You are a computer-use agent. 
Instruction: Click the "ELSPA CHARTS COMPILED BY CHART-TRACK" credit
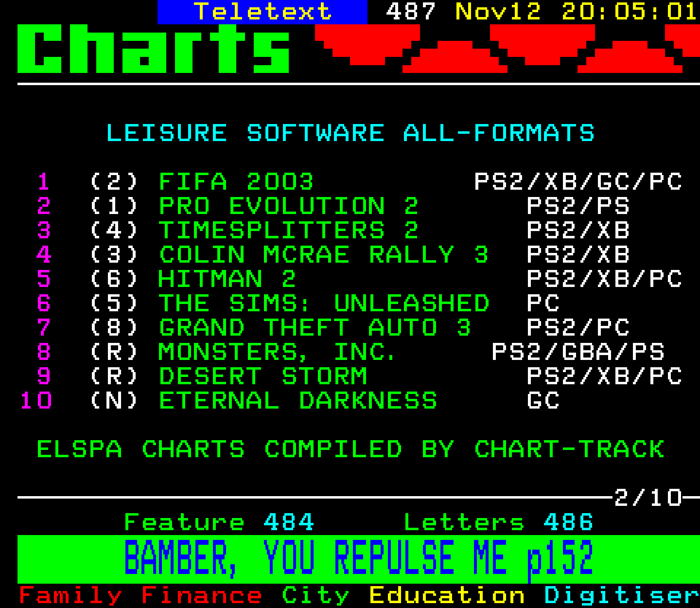pos(350,449)
